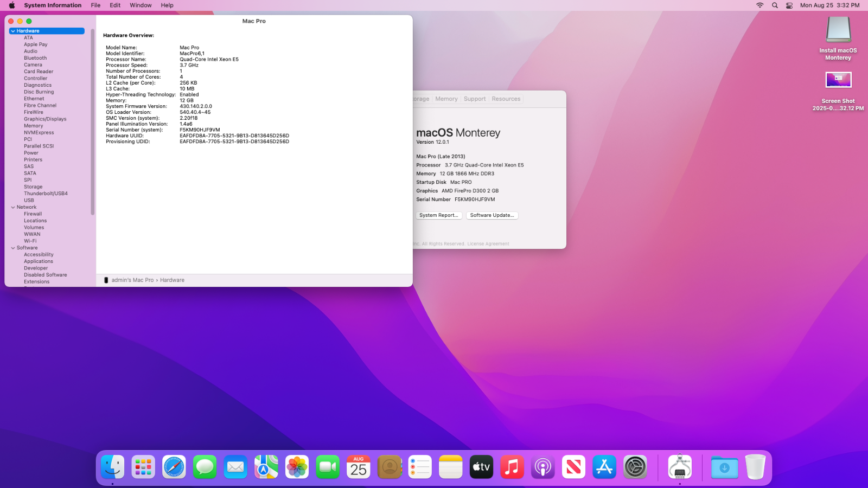Switch to Resources tab in About window
The image size is (868, 488).
click(x=506, y=99)
